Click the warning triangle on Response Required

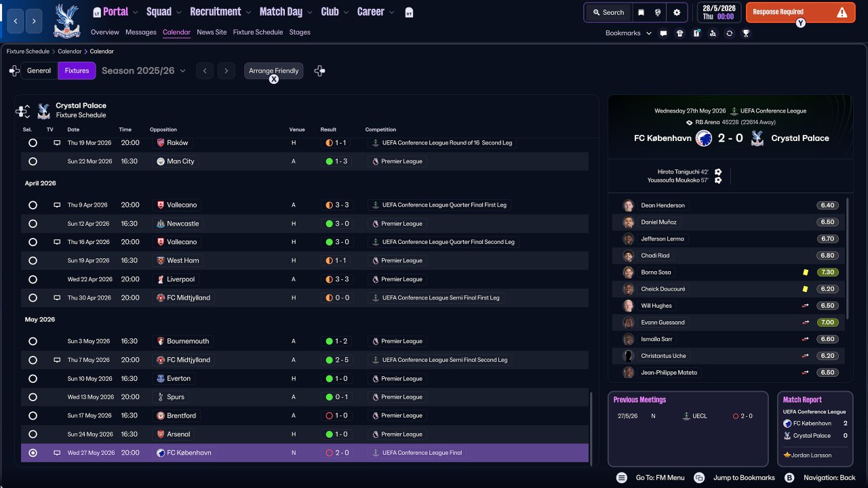[x=842, y=12]
